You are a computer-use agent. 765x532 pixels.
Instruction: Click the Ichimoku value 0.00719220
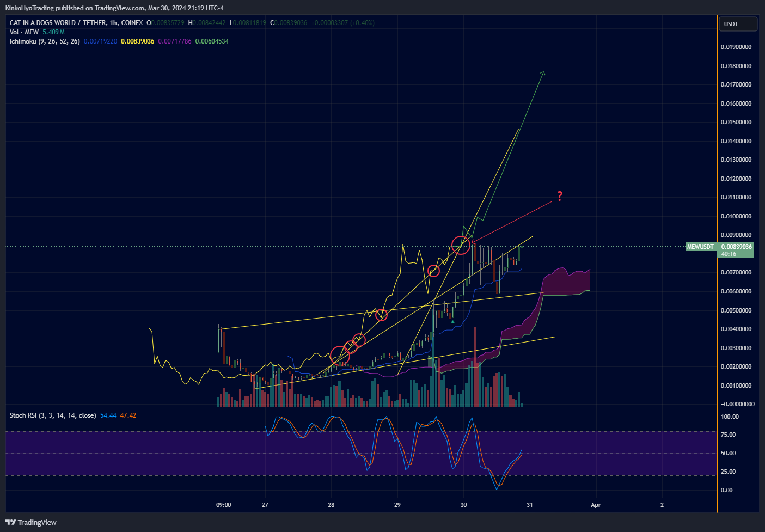pos(100,41)
